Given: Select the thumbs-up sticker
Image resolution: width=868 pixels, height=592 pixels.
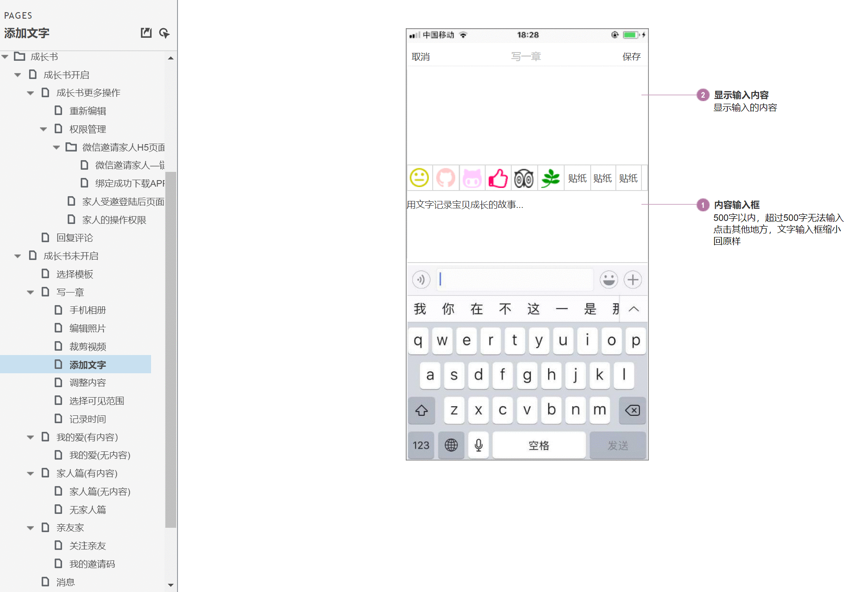Looking at the screenshot, I should click(x=498, y=178).
